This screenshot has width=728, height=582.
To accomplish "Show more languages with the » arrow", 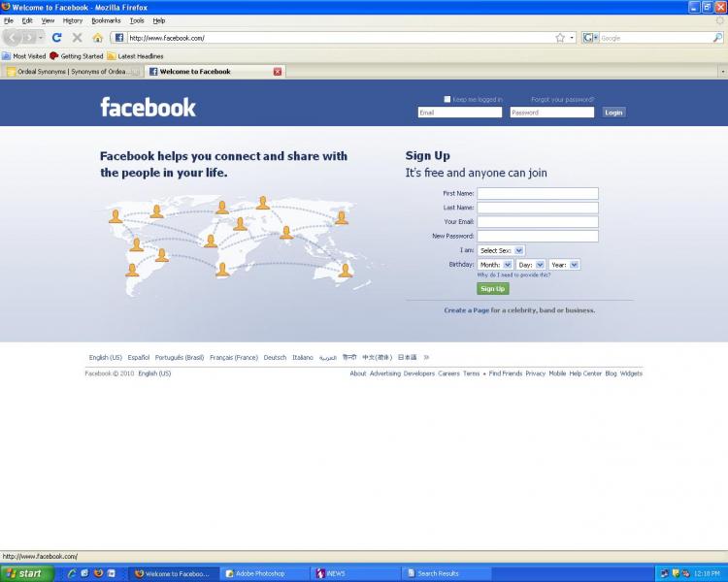I will [x=426, y=357].
